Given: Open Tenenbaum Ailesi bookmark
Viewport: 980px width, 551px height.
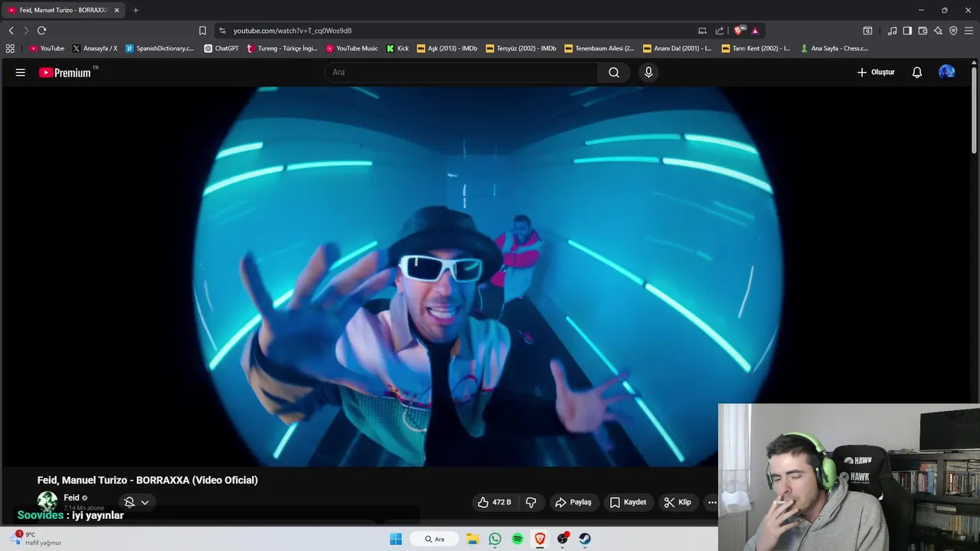Looking at the screenshot, I should [x=599, y=48].
